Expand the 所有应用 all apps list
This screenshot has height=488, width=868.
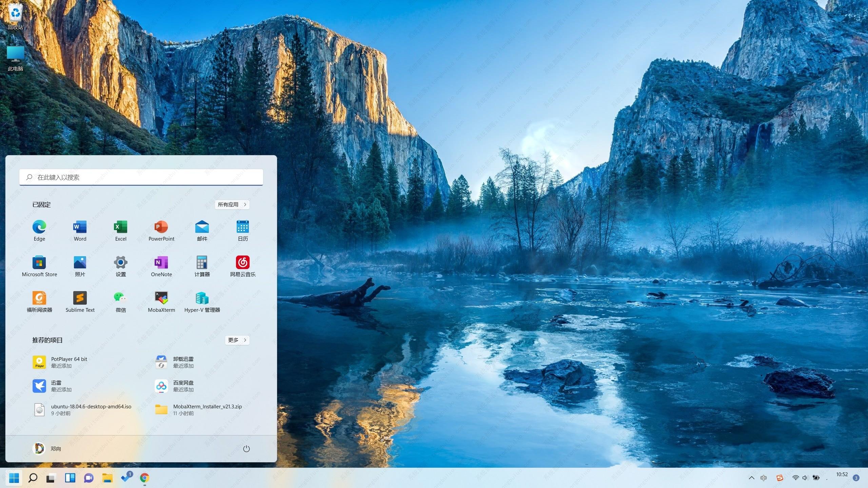[x=232, y=205]
